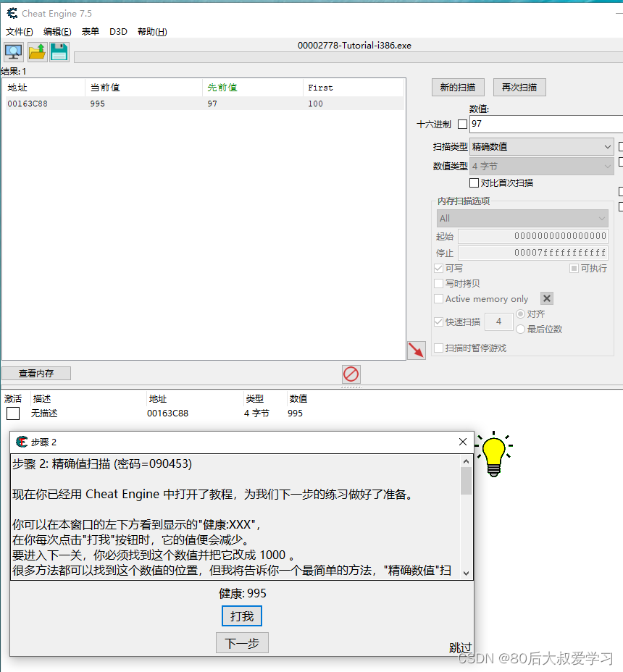This screenshot has width=623, height=672.
Task: Click the tutorial scrollbar thumb
Action: pyautogui.click(x=466, y=480)
